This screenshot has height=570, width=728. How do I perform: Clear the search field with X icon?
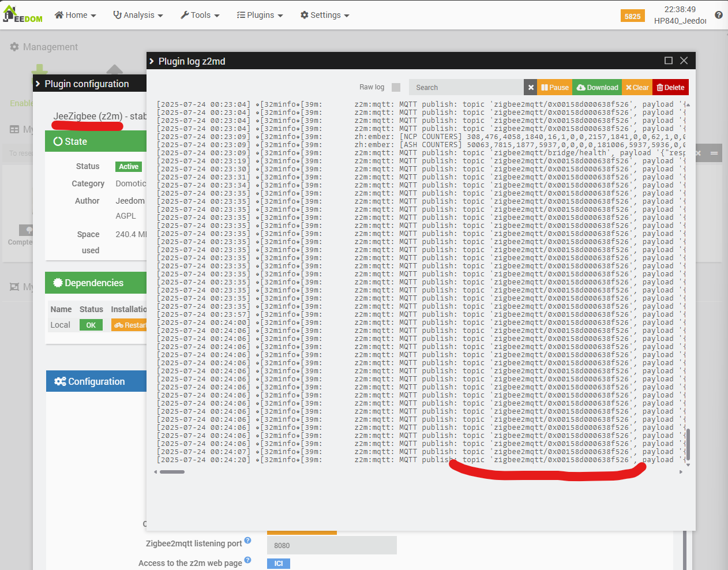[531, 88]
